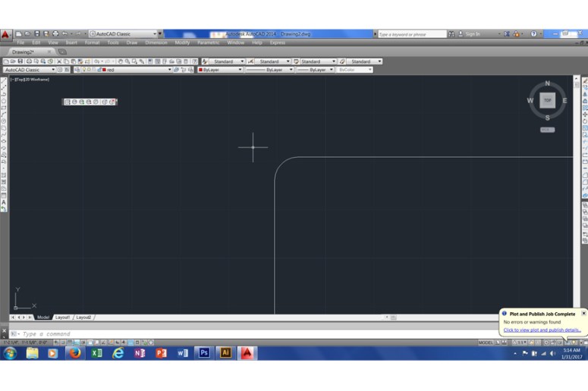Select the Line tool in Draw toolbar

(x=4, y=80)
